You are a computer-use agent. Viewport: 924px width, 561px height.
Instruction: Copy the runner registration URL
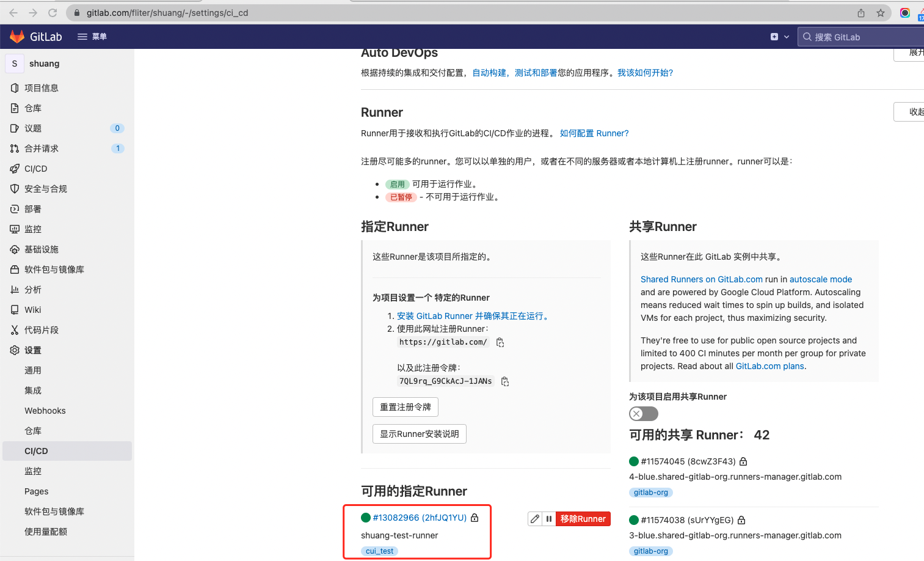pyautogui.click(x=500, y=342)
